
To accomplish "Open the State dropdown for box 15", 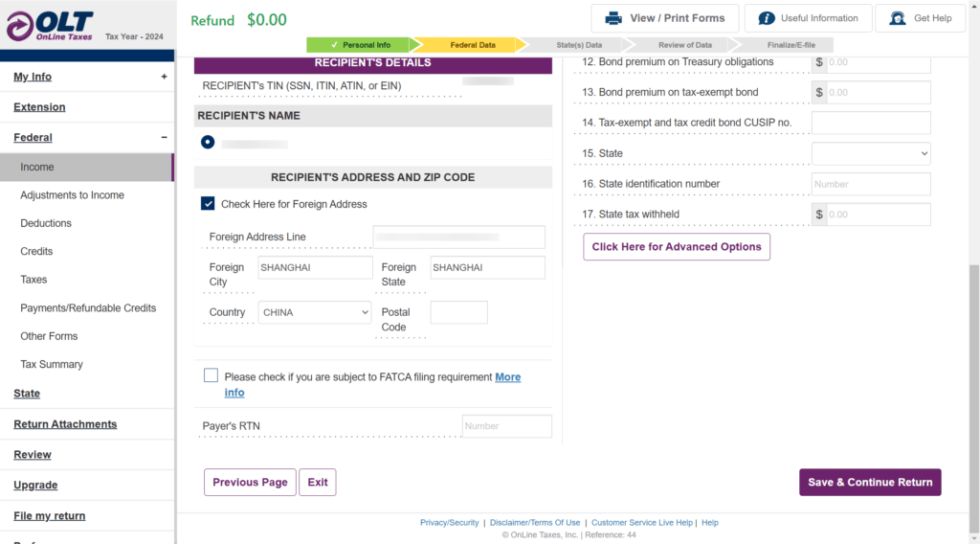I will (871, 153).
